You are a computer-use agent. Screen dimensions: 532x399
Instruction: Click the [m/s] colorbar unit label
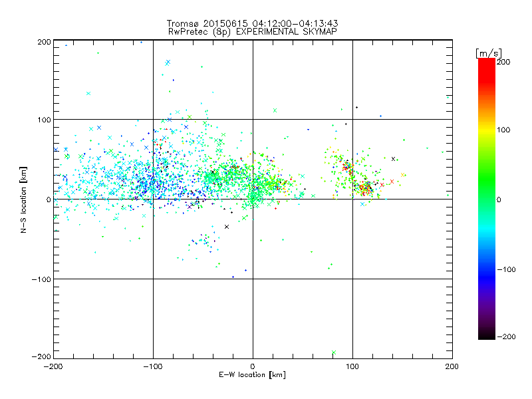[x=488, y=53]
